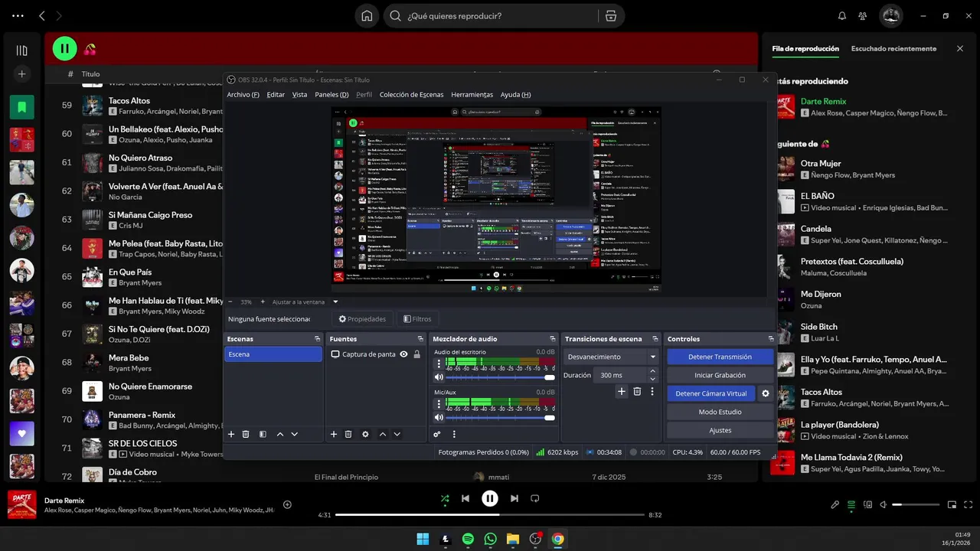980x551 pixels.
Task: Delete scene transition with trash icon
Action: point(637,391)
